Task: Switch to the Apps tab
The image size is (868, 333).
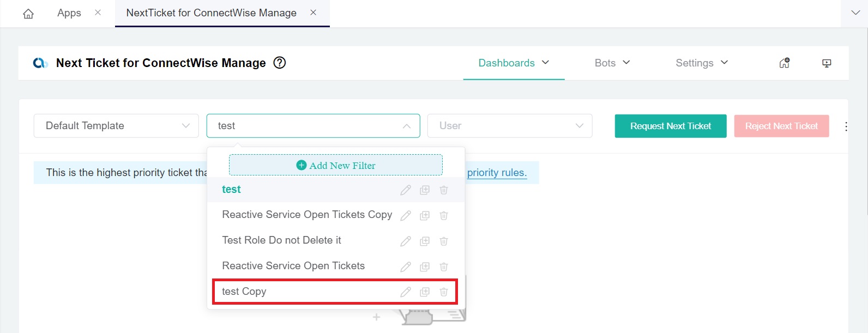Action: coord(69,13)
